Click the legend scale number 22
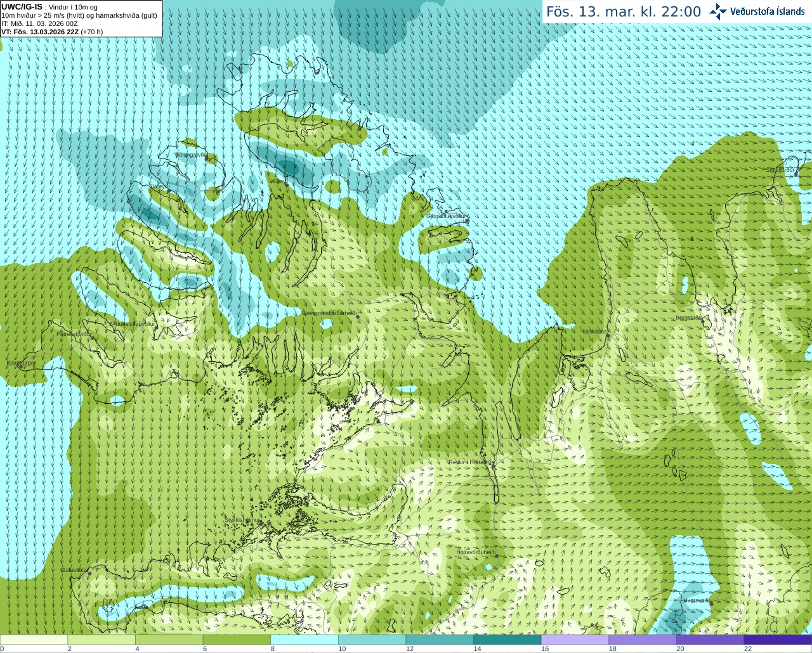The image size is (812, 653). (x=748, y=649)
